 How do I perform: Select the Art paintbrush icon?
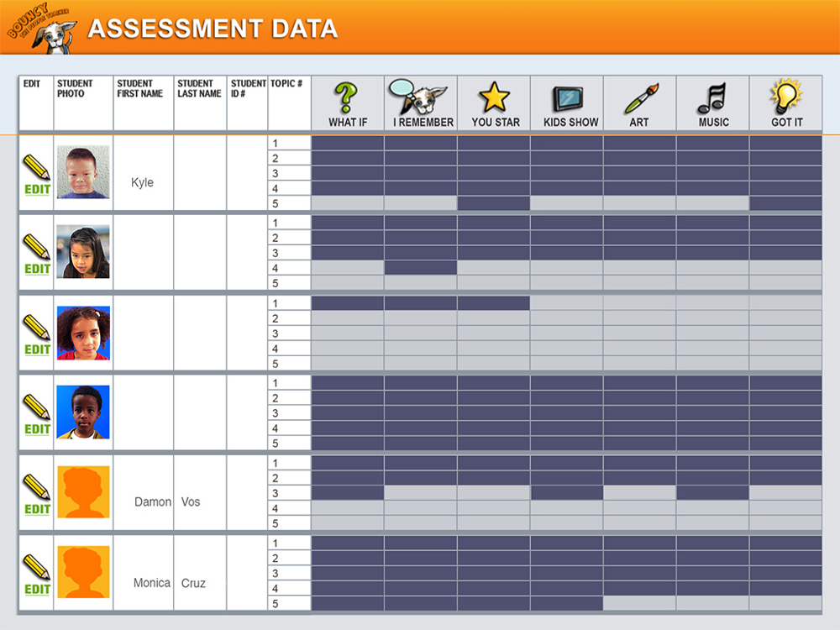click(641, 98)
